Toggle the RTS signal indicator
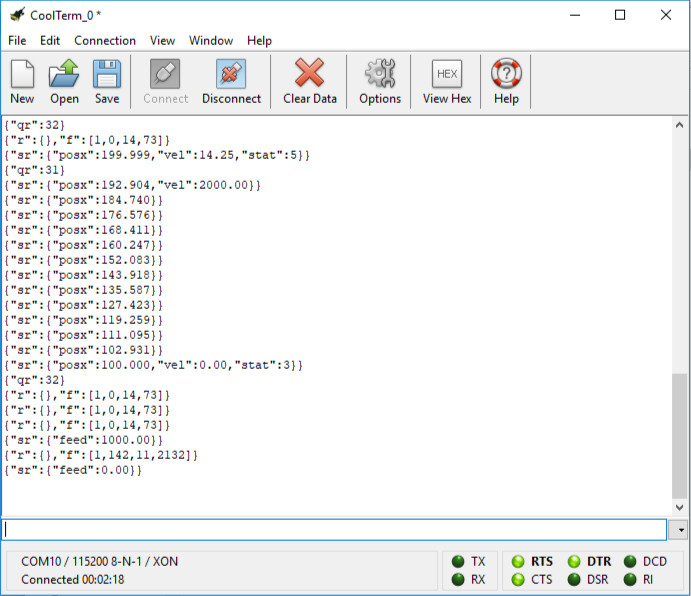This screenshot has width=691, height=596. click(518, 561)
